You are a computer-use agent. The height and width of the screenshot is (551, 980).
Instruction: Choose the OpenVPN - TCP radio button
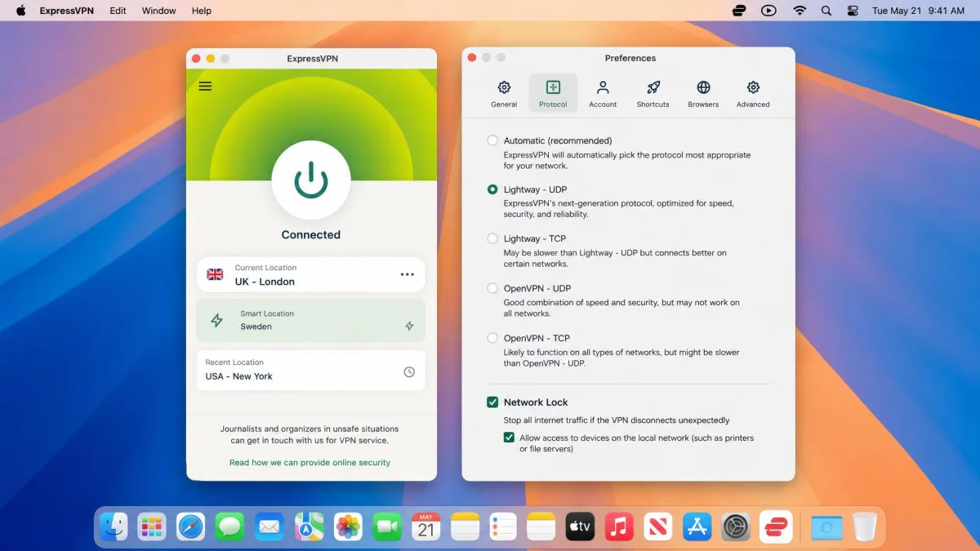pos(492,338)
